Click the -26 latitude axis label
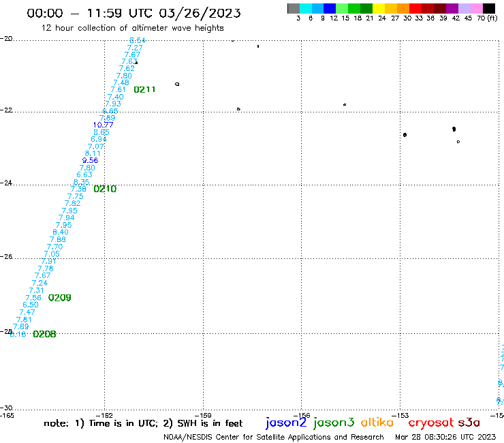Screen dimensions: 504x443 click(x=6, y=257)
